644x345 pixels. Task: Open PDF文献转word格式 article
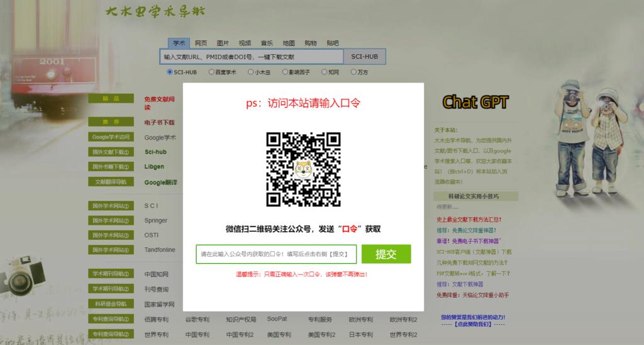pyautogui.click(x=473, y=273)
